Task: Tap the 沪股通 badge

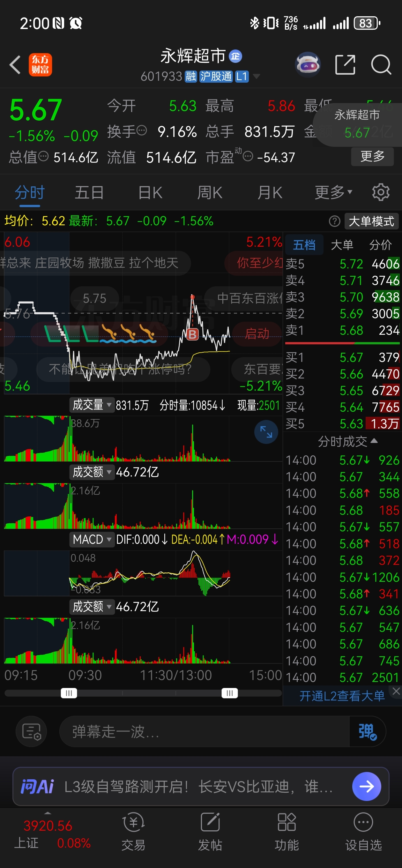Action: pyautogui.click(x=216, y=77)
